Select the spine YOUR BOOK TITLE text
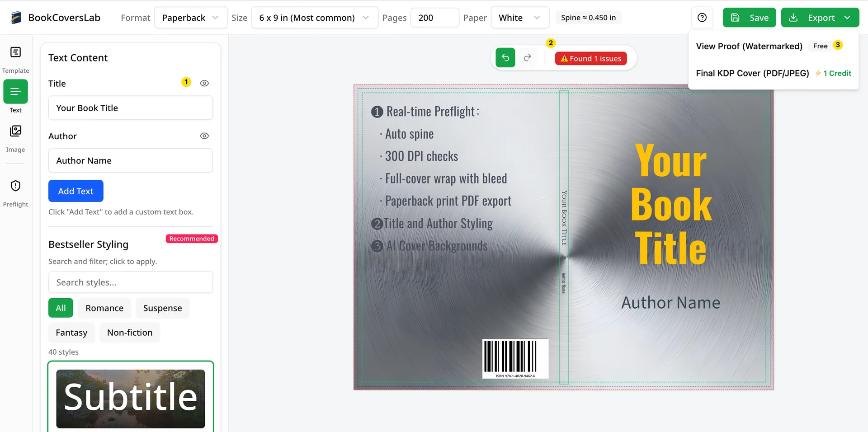The width and height of the screenshot is (868, 432). [x=564, y=218]
